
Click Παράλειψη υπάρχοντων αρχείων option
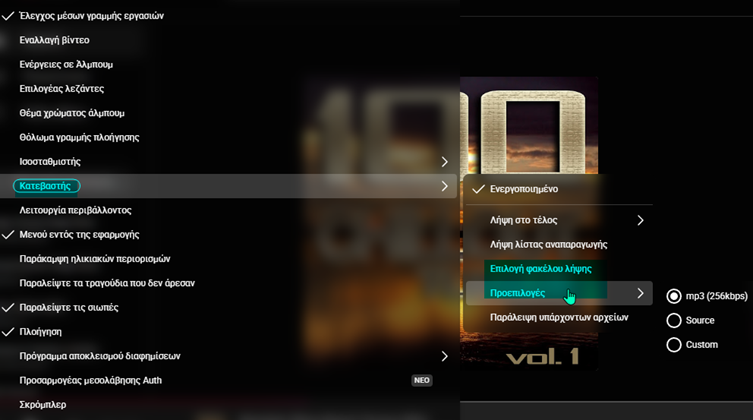559,317
